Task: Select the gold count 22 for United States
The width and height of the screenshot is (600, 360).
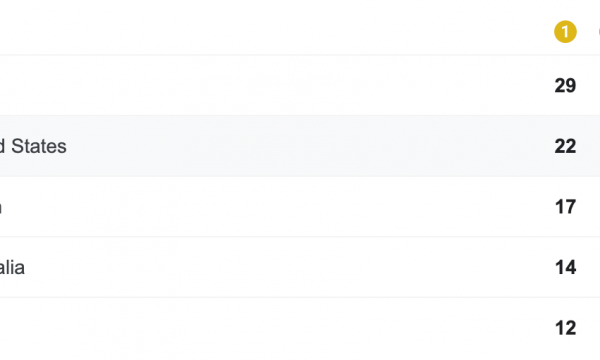Action: coord(565,146)
